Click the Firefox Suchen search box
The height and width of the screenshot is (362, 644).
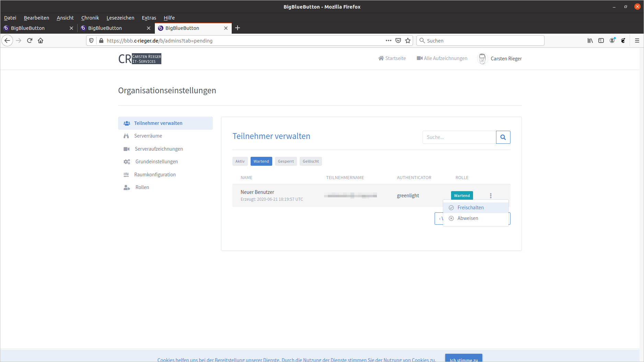pyautogui.click(x=480, y=40)
